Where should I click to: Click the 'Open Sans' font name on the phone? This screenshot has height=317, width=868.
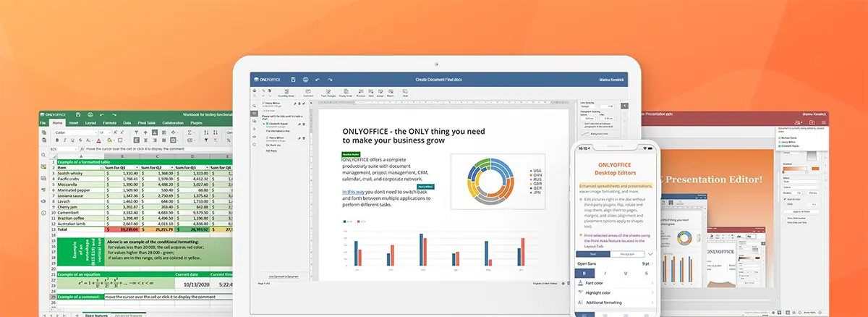(x=587, y=263)
